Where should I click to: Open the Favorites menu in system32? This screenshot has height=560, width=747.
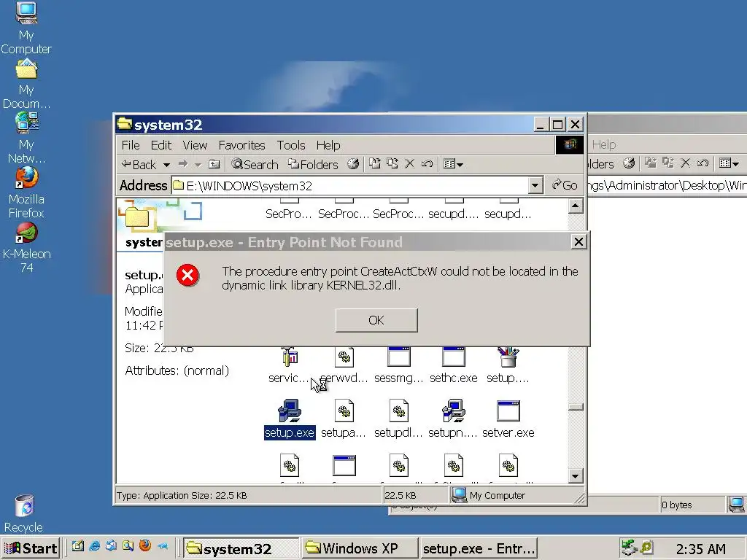point(241,145)
